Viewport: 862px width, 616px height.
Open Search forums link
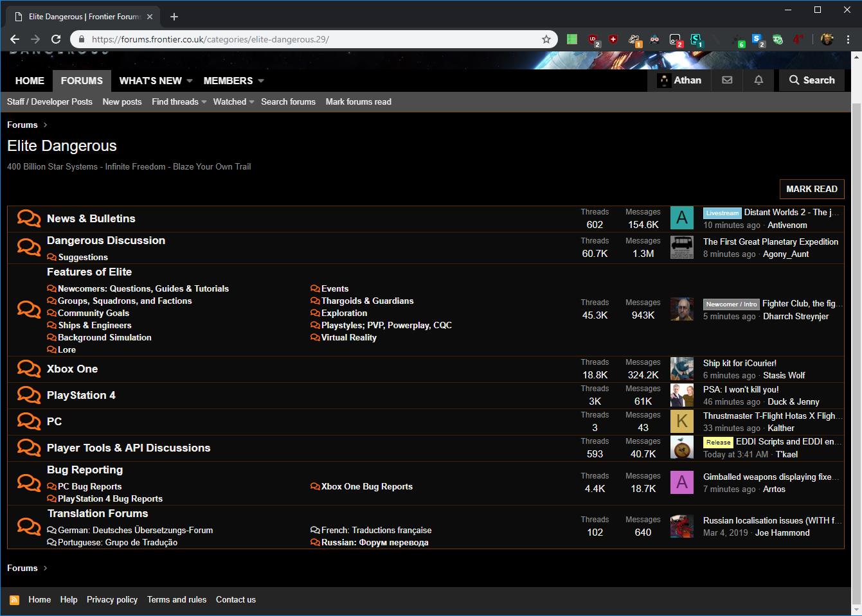coord(288,101)
